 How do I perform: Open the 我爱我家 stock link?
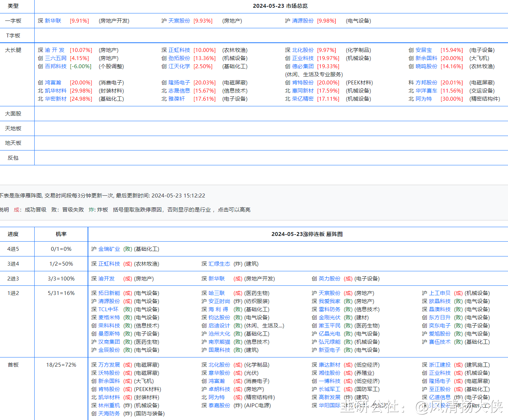tap(330, 301)
